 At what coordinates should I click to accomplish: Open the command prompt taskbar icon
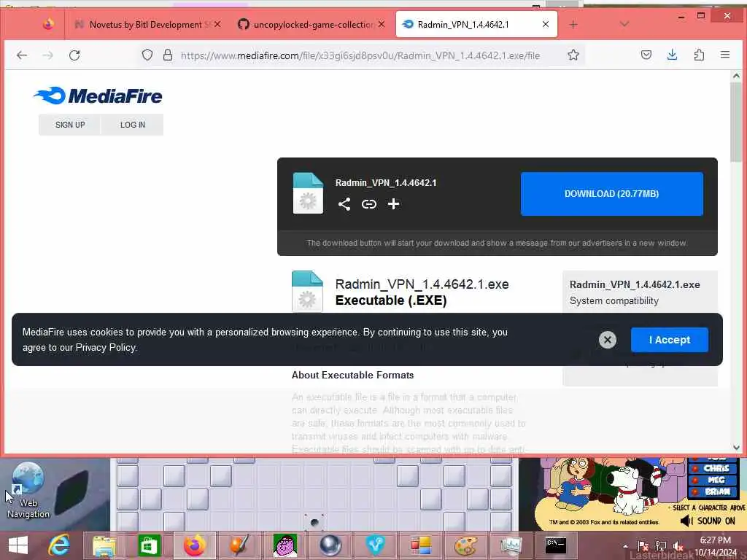point(555,545)
